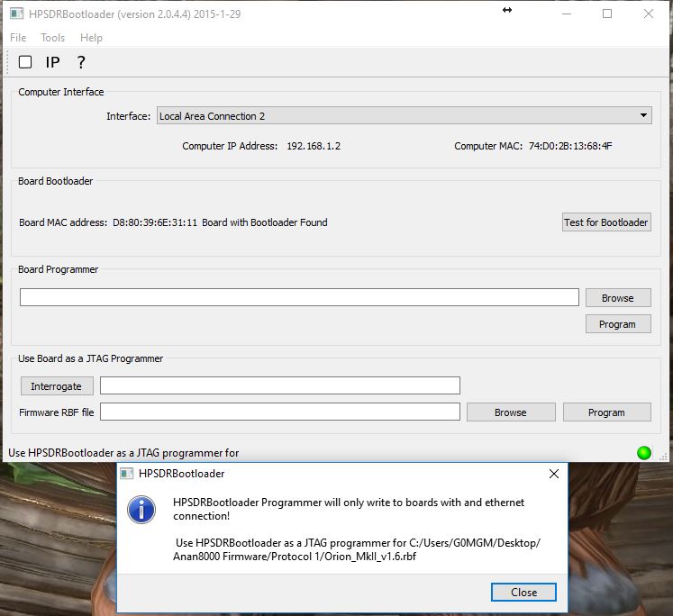
Task: Click the question mark toolbar icon
Action: (81, 63)
